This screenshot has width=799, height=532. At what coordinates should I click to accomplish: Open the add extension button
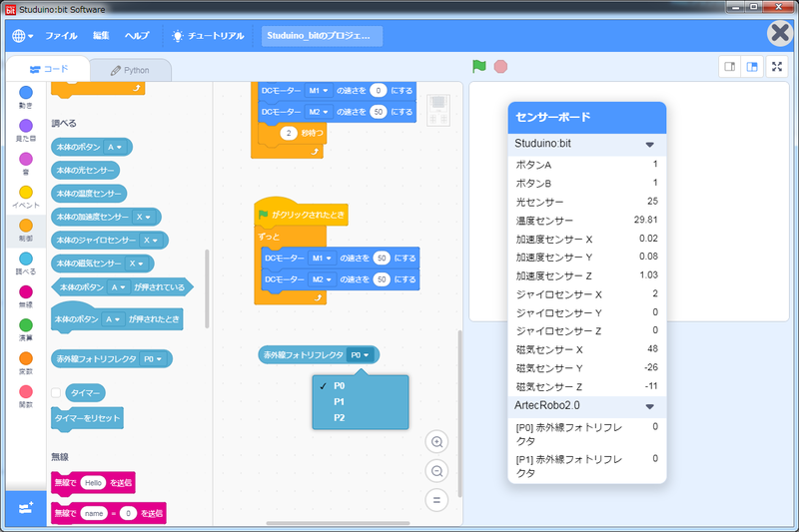[x=26, y=508]
